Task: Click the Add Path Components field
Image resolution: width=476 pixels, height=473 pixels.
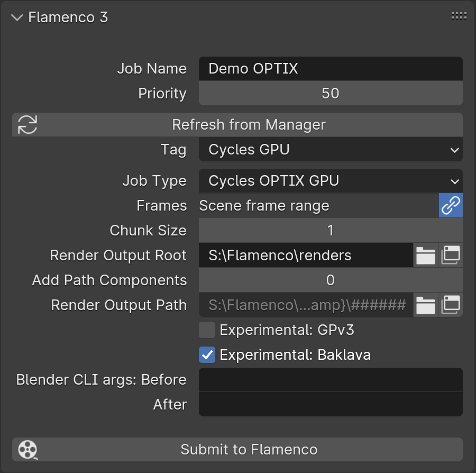Action: 331,280
